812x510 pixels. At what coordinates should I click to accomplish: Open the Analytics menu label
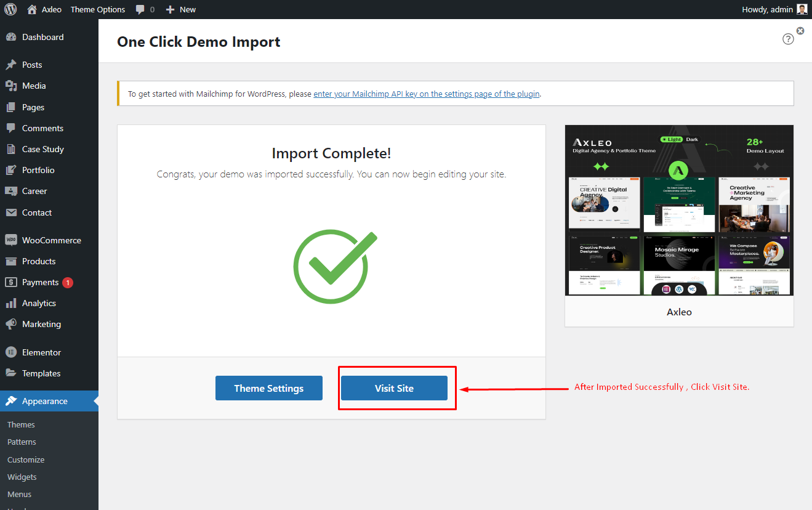[39, 303]
